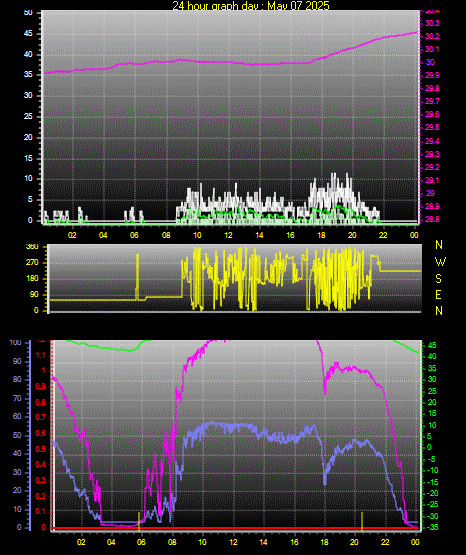The image size is (466, 555).
Task: Click the S compass direction label
Action: pyautogui.click(x=438, y=279)
